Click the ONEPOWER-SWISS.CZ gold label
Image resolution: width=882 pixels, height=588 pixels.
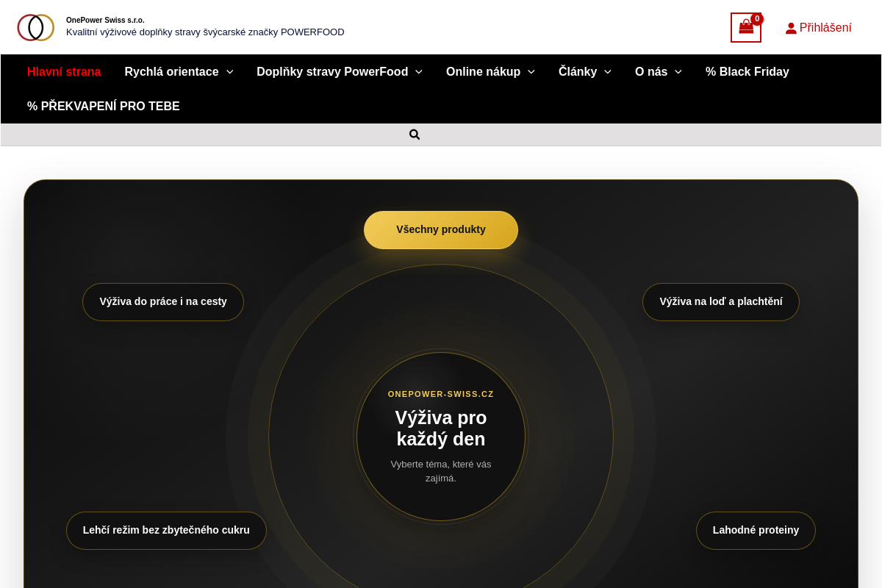[x=441, y=395]
